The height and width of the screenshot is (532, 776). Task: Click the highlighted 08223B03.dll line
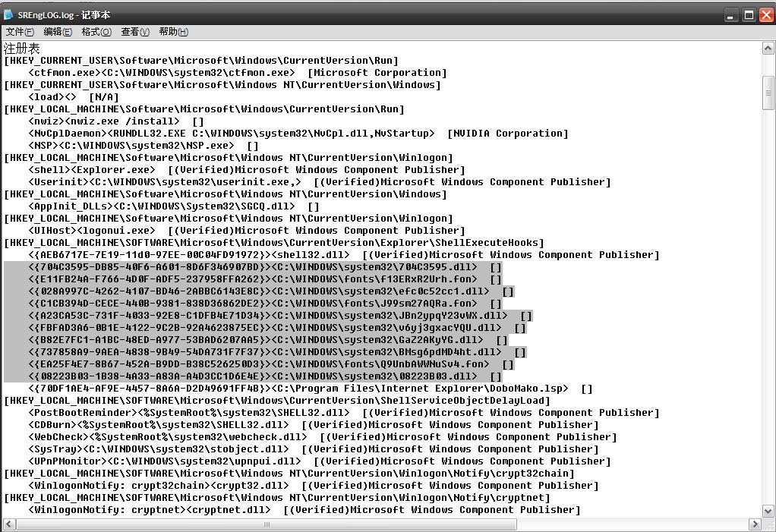[265, 376]
